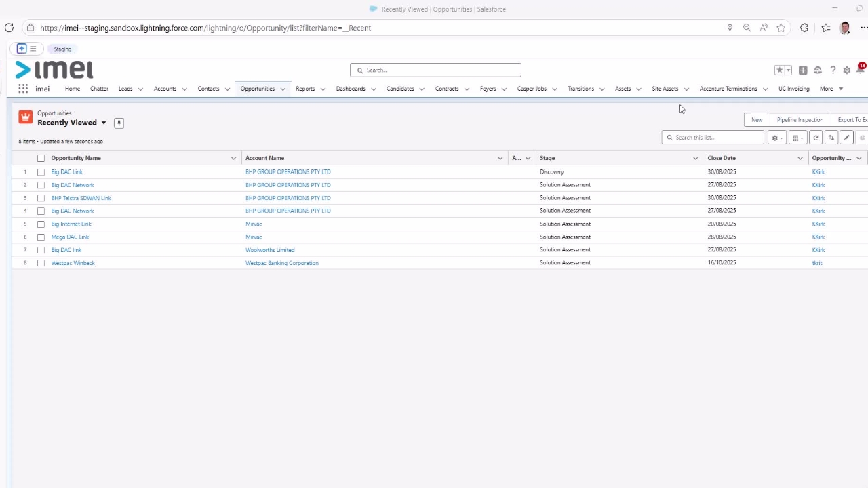This screenshot has height=488, width=868.
Task: Click the New opportunity button
Action: pyautogui.click(x=757, y=120)
